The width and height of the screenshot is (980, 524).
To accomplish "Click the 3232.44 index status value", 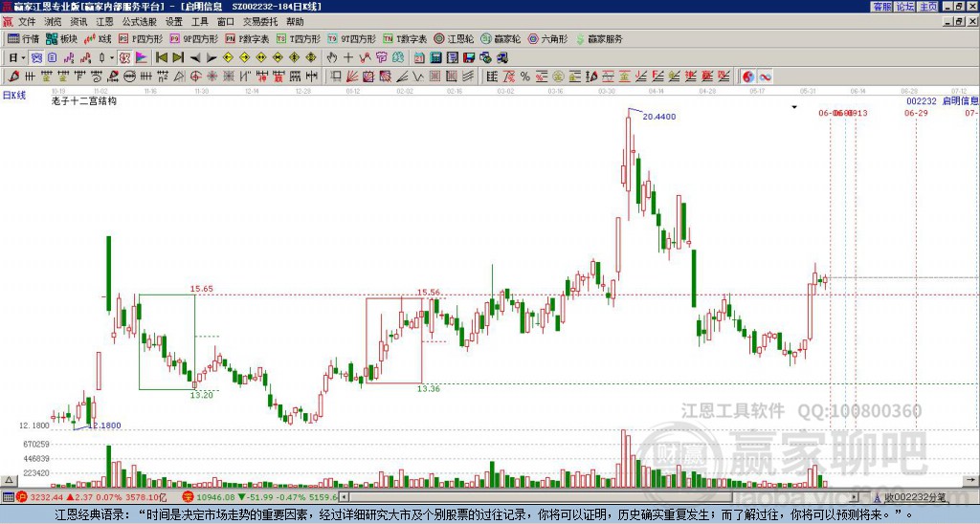I will [46, 497].
